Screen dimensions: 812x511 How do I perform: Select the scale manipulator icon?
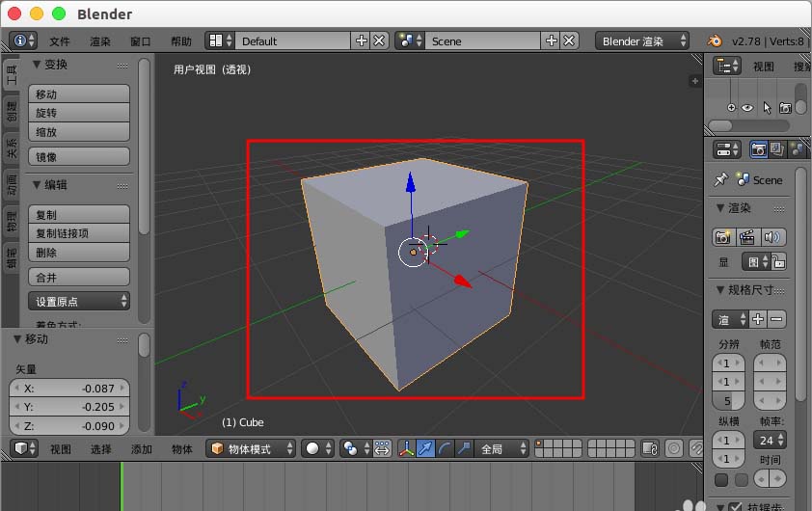(x=464, y=448)
